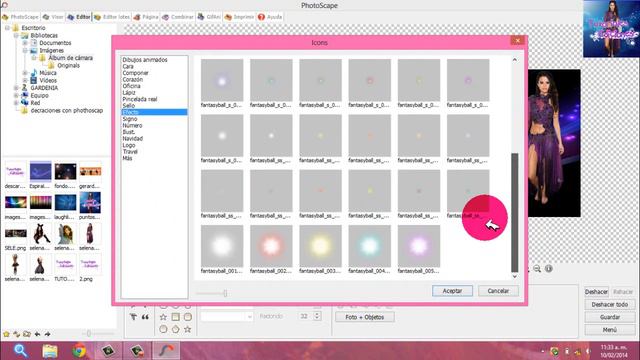The height and width of the screenshot is (360, 640).
Task: Open Windows search from the taskbar
Action: (x=21, y=351)
